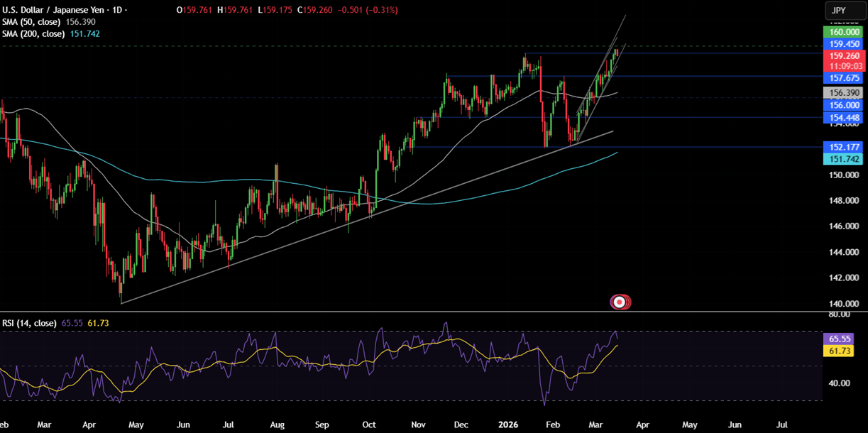This screenshot has width=868, height=433.
Task: Click 2026 on the time axis
Action: click(508, 424)
